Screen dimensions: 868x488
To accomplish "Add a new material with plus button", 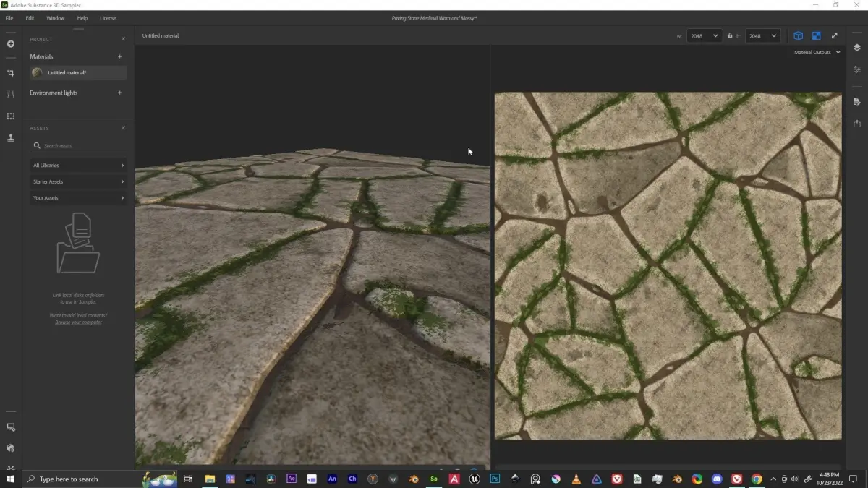I will click(x=120, y=56).
